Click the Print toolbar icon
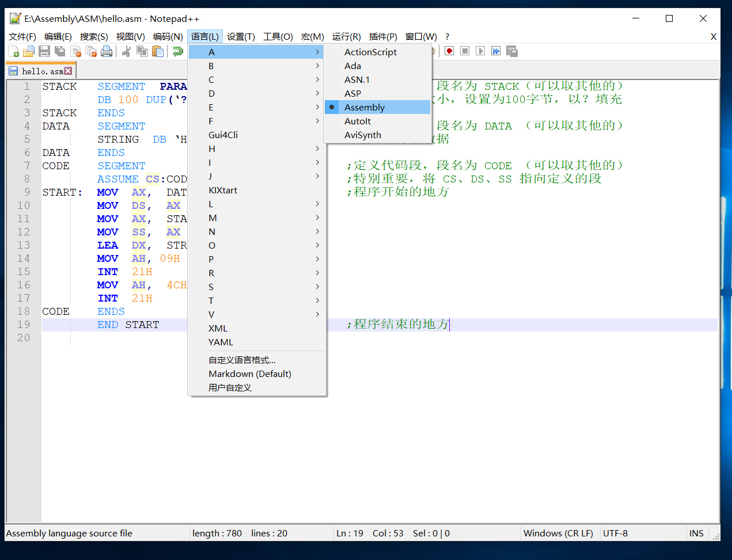Image resolution: width=732 pixels, height=560 pixels. pyautogui.click(x=107, y=52)
